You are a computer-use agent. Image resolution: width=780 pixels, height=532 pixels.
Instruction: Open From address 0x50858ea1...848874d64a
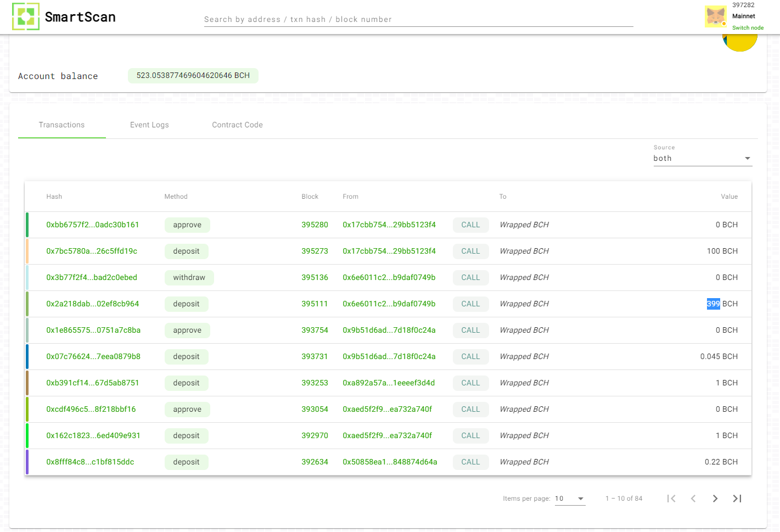390,462
